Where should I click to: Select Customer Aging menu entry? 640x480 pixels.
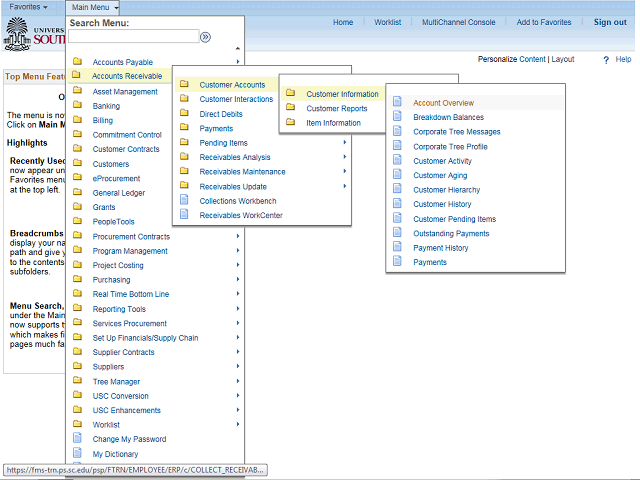coord(440,175)
